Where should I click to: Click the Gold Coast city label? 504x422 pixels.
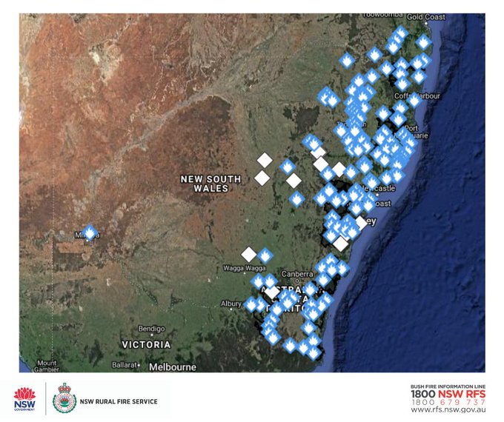point(426,17)
